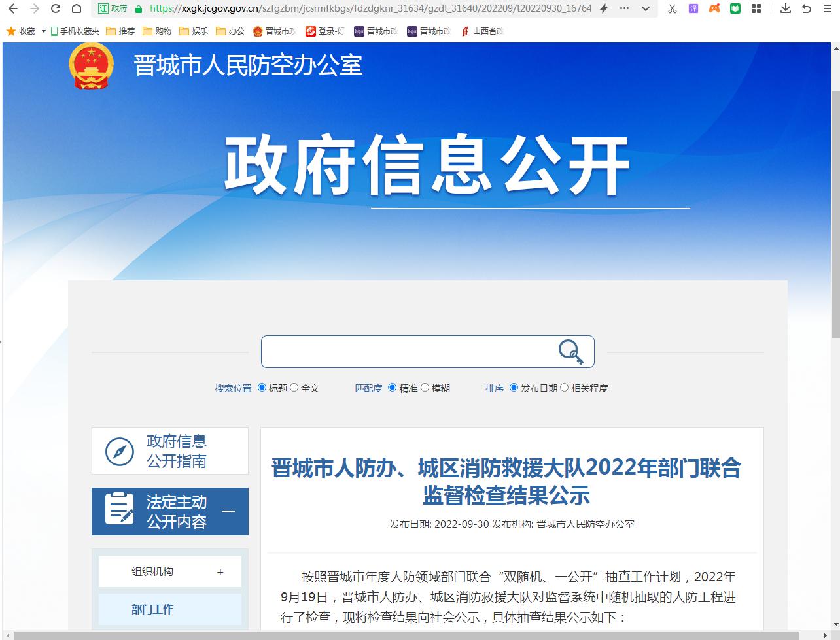Open the 购物 bookmarks folder
840x640 pixels.
point(157,31)
